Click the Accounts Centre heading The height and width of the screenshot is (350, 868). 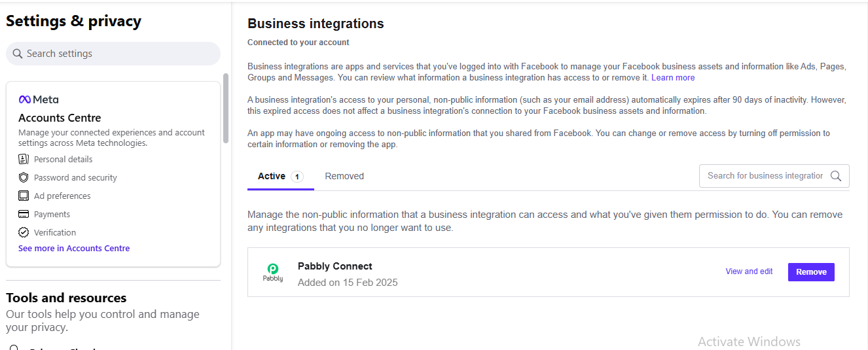tap(60, 118)
